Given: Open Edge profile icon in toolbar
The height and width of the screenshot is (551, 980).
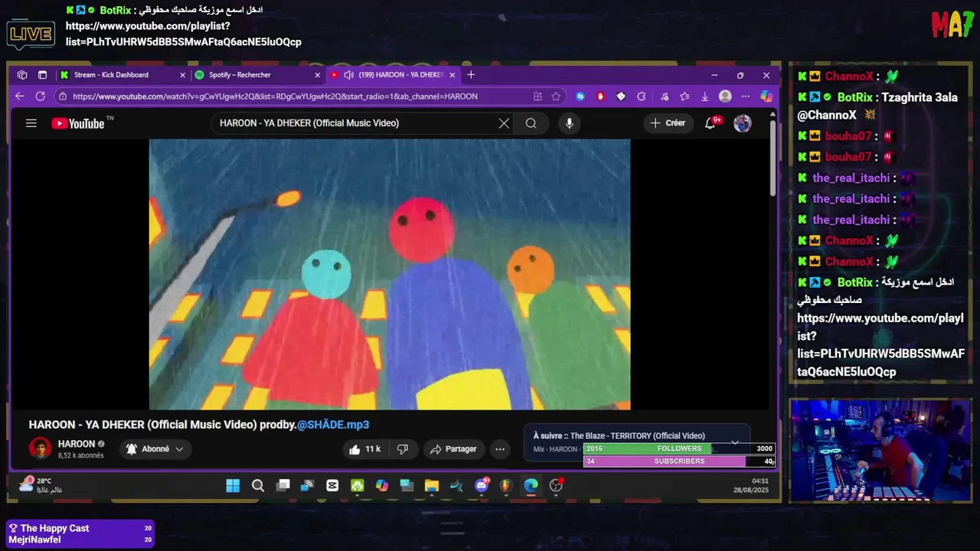Looking at the screenshot, I should coord(725,96).
